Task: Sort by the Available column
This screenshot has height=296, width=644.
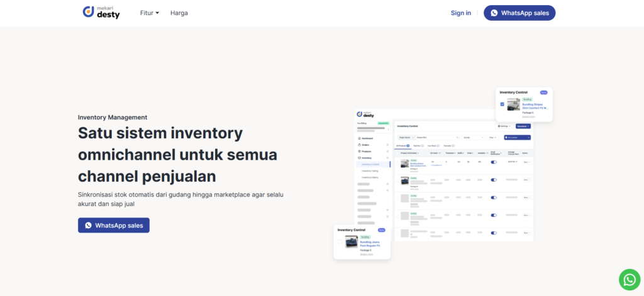Action: [482, 153]
